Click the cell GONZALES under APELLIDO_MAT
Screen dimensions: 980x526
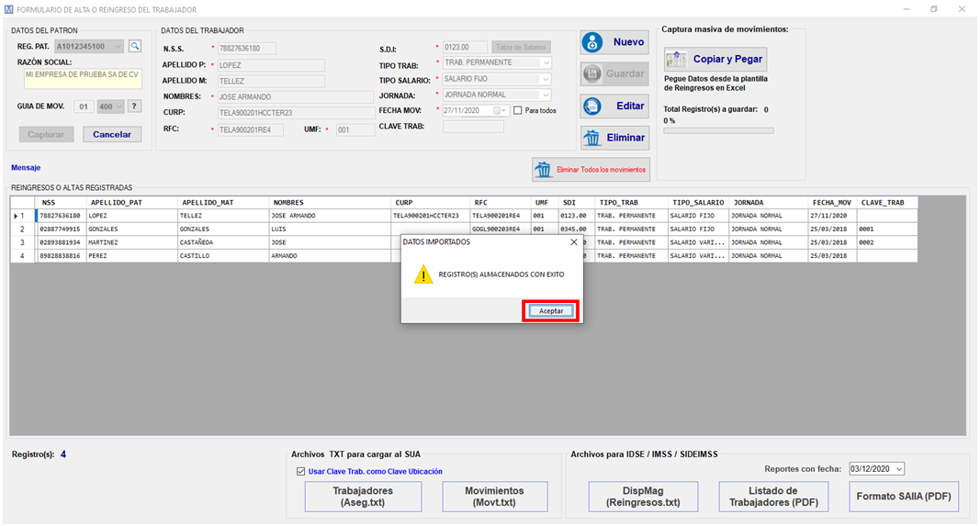pos(223,229)
